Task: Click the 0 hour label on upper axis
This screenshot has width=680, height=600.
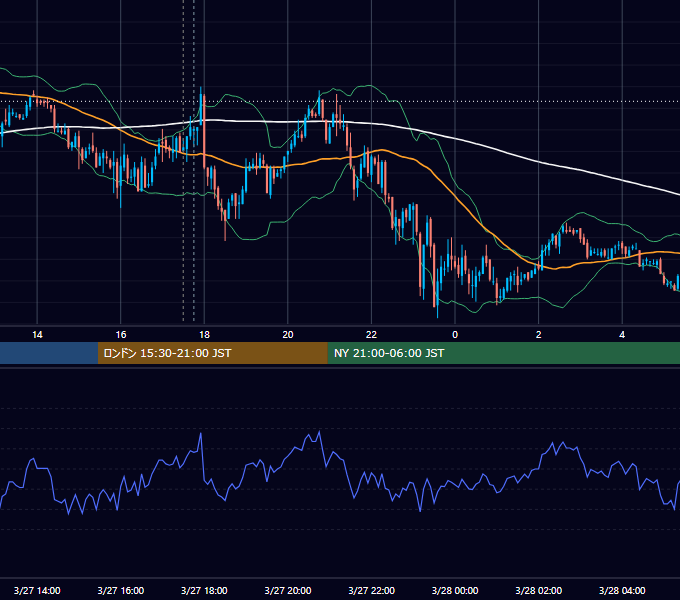Action: (455, 335)
